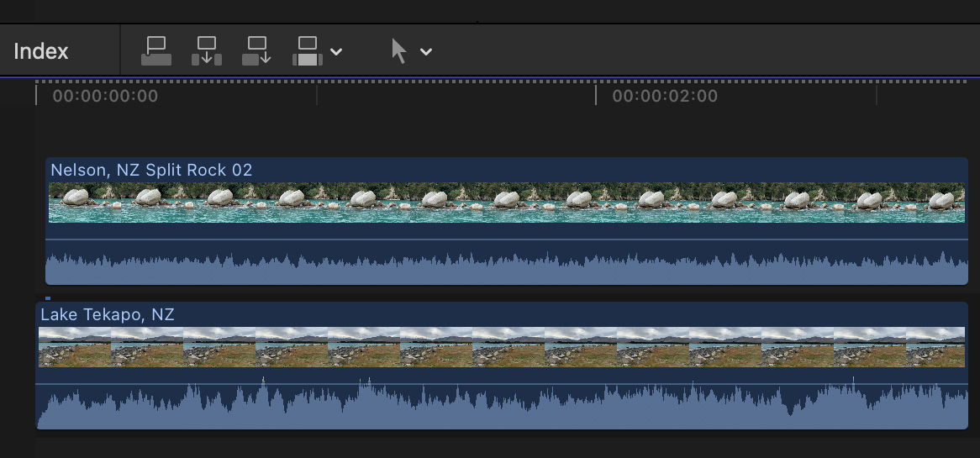Click the connect clip to storyline icon

coord(156,51)
